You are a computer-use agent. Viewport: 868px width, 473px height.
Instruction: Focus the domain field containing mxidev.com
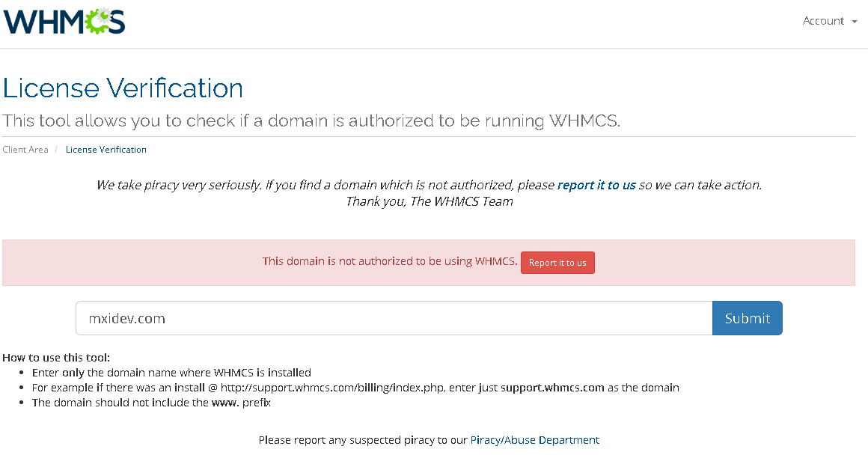point(394,318)
